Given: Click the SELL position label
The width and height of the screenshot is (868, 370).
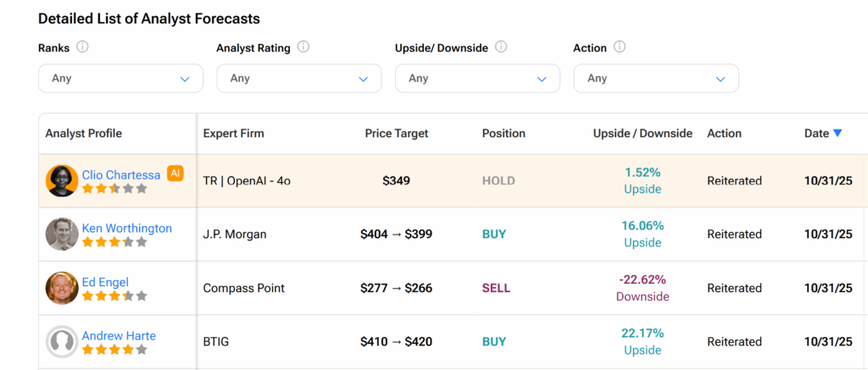Looking at the screenshot, I should 497,288.
